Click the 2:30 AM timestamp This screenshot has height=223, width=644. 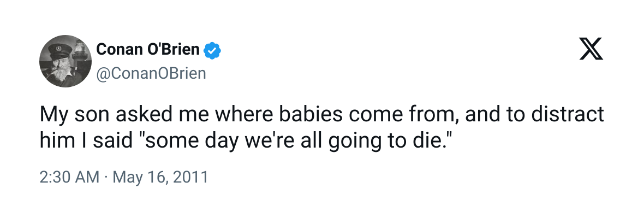point(69,178)
